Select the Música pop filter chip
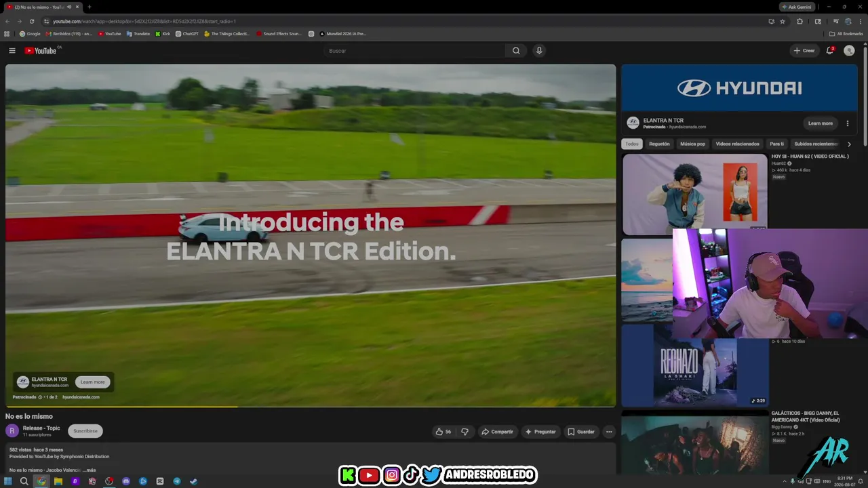The width and height of the screenshot is (868, 488). [x=692, y=144]
